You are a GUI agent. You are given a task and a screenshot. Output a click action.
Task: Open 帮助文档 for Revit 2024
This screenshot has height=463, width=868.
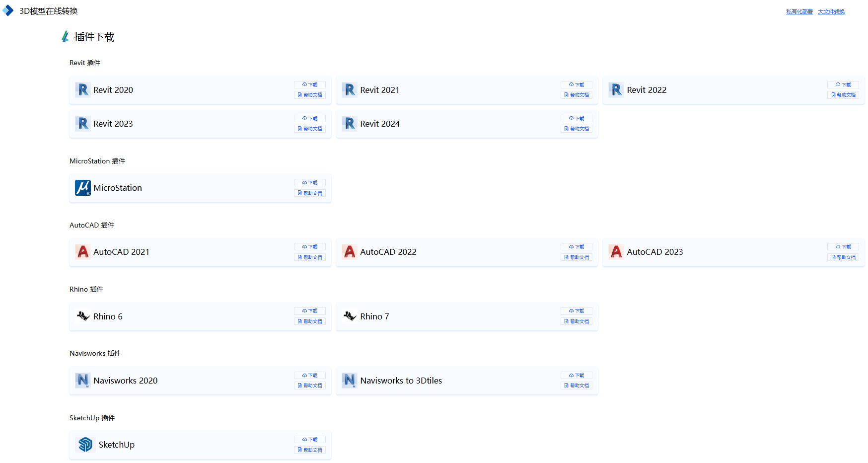pos(577,129)
